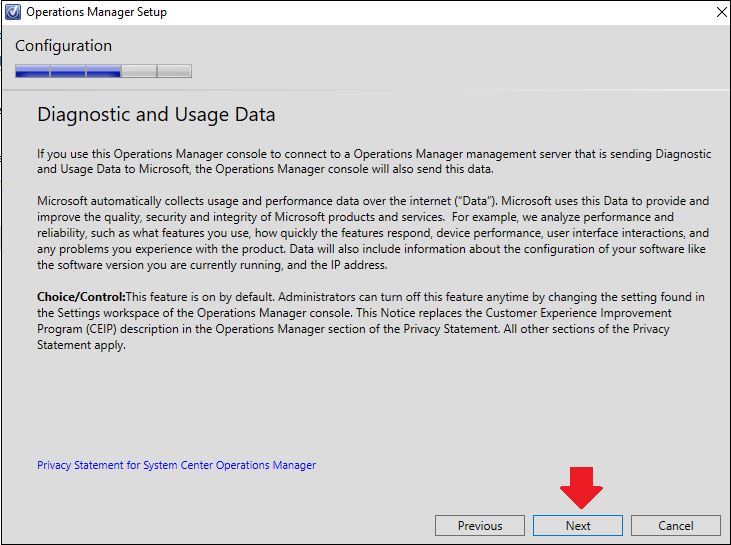731x545 pixels.
Task: Click the Next button
Action: coord(578,525)
